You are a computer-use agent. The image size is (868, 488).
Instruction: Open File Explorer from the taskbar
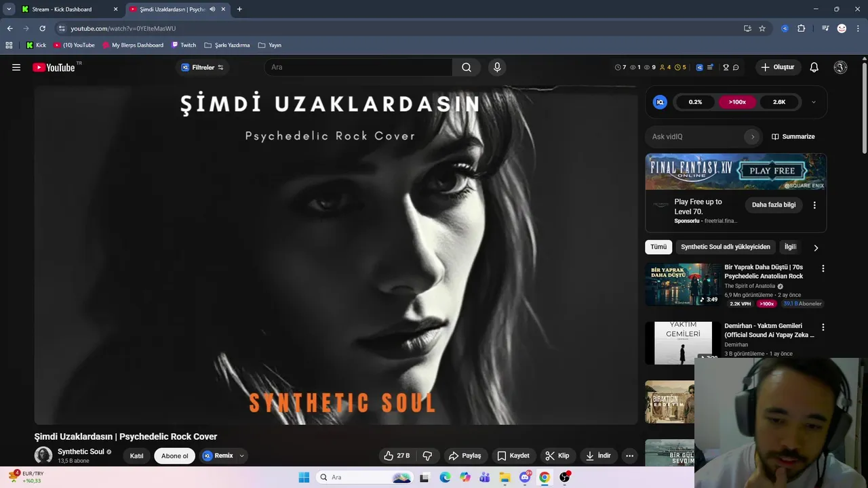tap(505, 477)
